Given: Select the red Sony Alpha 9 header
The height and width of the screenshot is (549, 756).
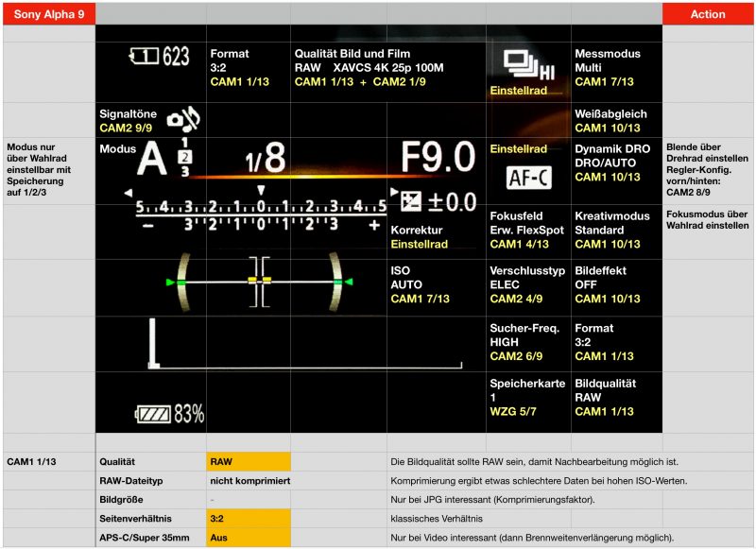Looking at the screenshot, I should point(47,13).
